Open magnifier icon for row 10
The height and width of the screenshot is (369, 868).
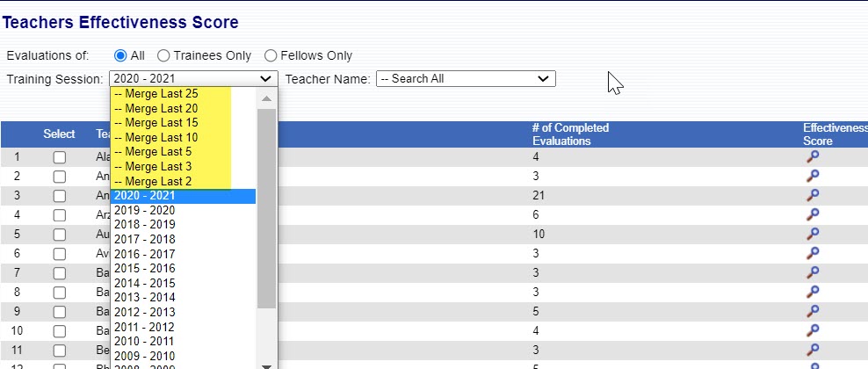(813, 329)
